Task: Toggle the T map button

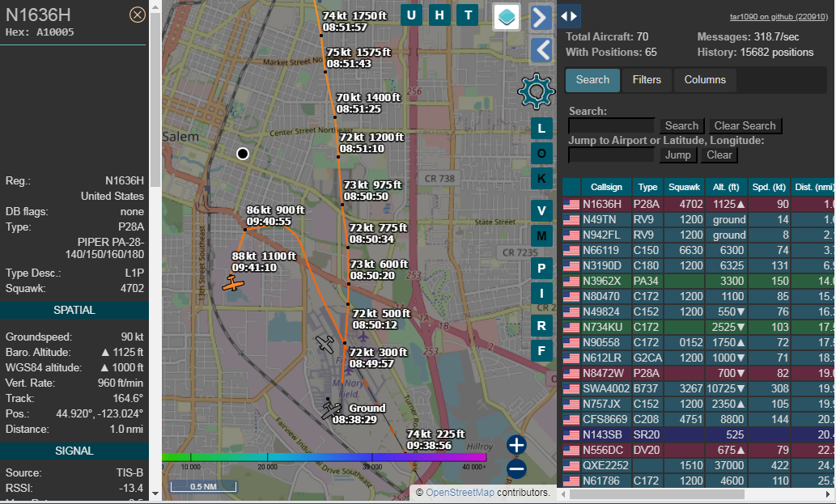Action: tap(468, 15)
